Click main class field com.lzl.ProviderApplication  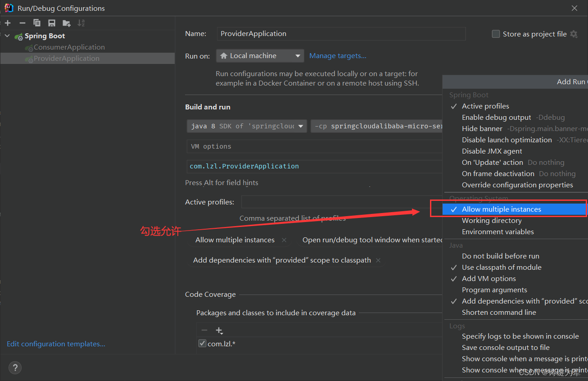point(315,166)
